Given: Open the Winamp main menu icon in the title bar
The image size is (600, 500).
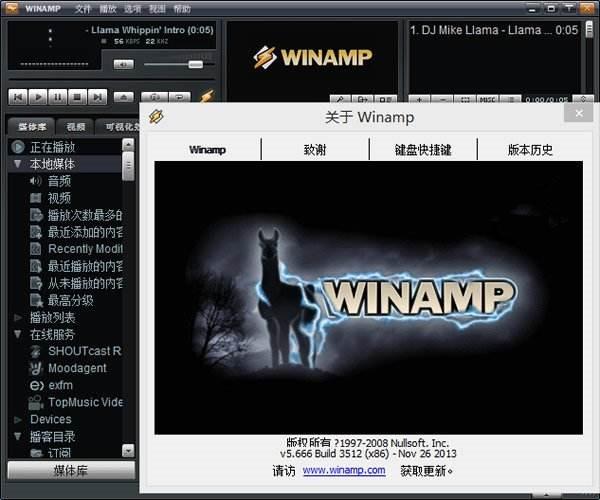Looking at the screenshot, I should tap(11, 8).
